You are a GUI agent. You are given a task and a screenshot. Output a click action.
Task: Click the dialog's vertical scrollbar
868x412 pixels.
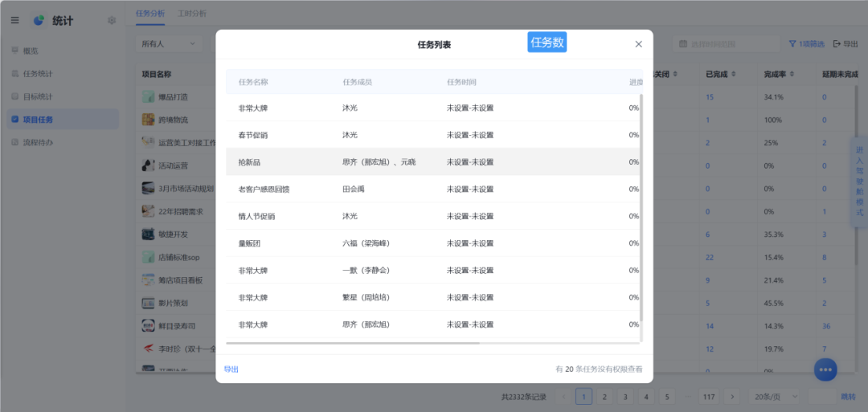pos(641,207)
